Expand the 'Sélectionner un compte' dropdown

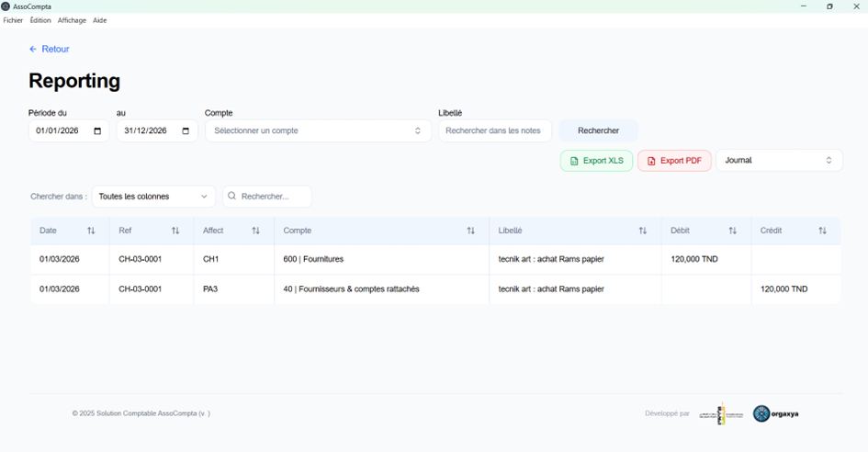pos(318,131)
